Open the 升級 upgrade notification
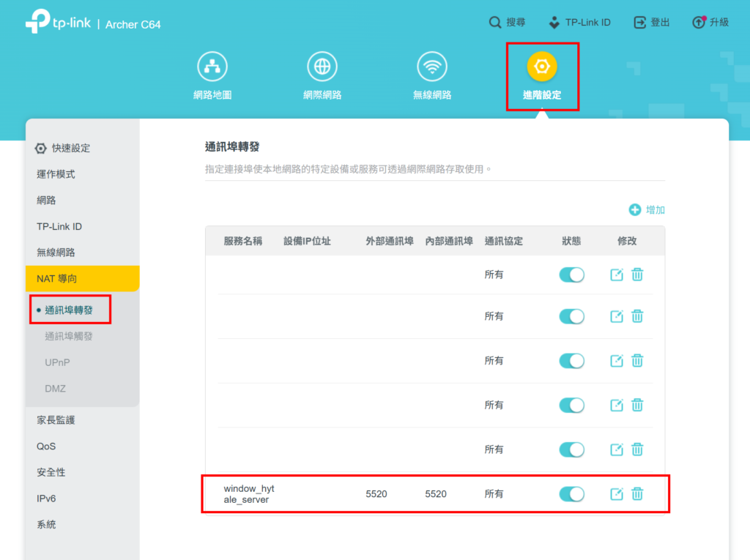The height and width of the screenshot is (560, 750). (x=710, y=23)
